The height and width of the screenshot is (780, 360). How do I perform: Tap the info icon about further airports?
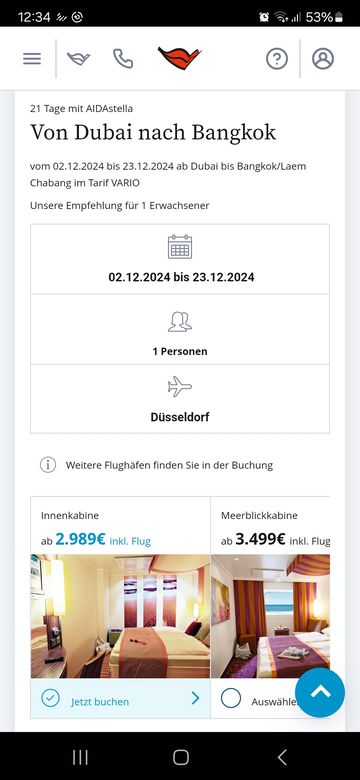click(x=48, y=465)
